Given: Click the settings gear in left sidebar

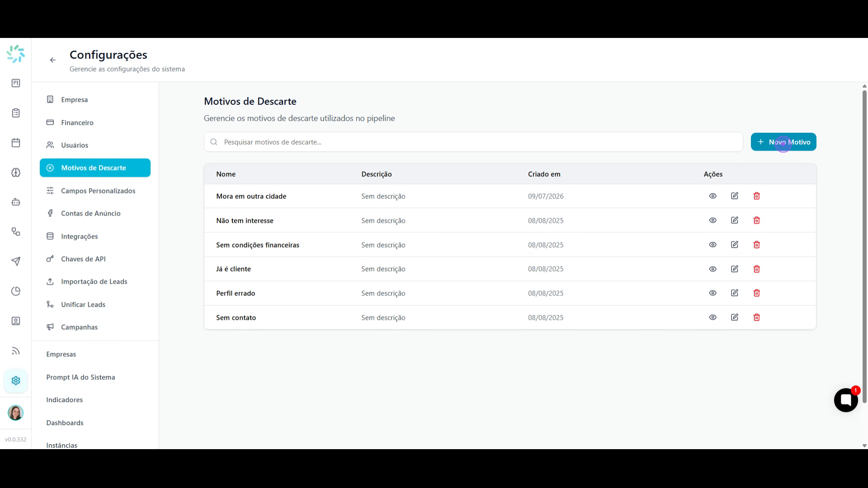Looking at the screenshot, I should pyautogui.click(x=16, y=380).
